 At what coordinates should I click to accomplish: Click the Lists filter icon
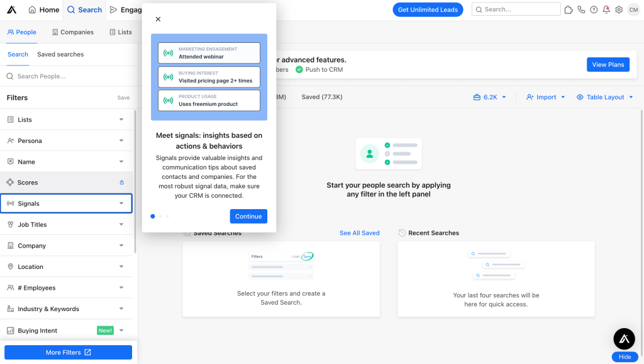coord(11,119)
